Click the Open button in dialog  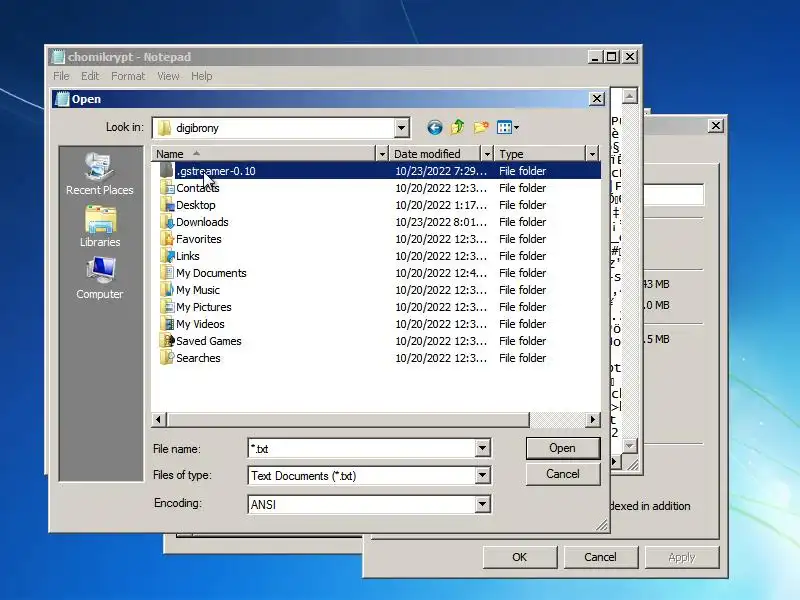point(563,448)
